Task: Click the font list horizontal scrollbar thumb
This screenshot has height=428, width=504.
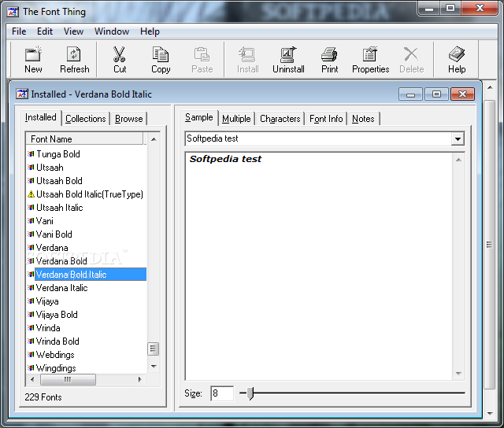Action: (68, 379)
